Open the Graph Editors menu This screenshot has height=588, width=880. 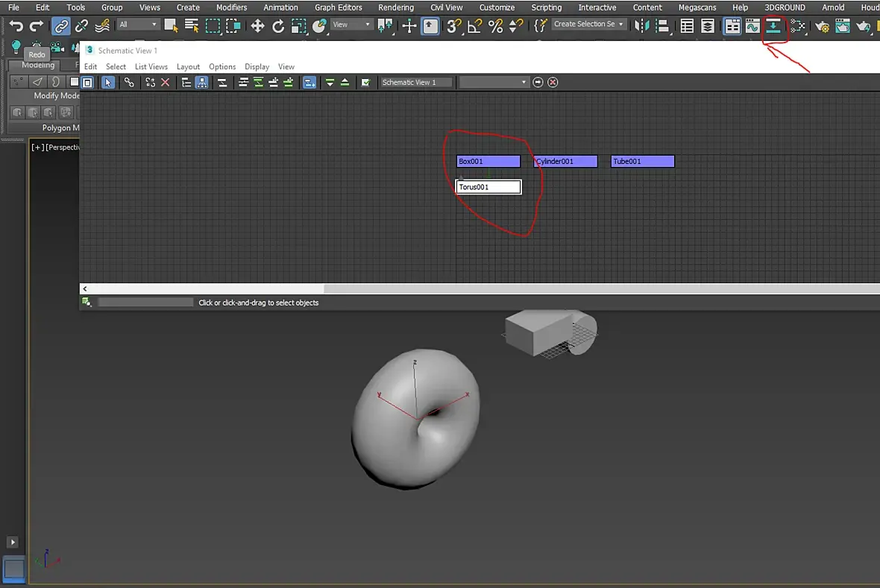pyautogui.click(x=339, y=7)
